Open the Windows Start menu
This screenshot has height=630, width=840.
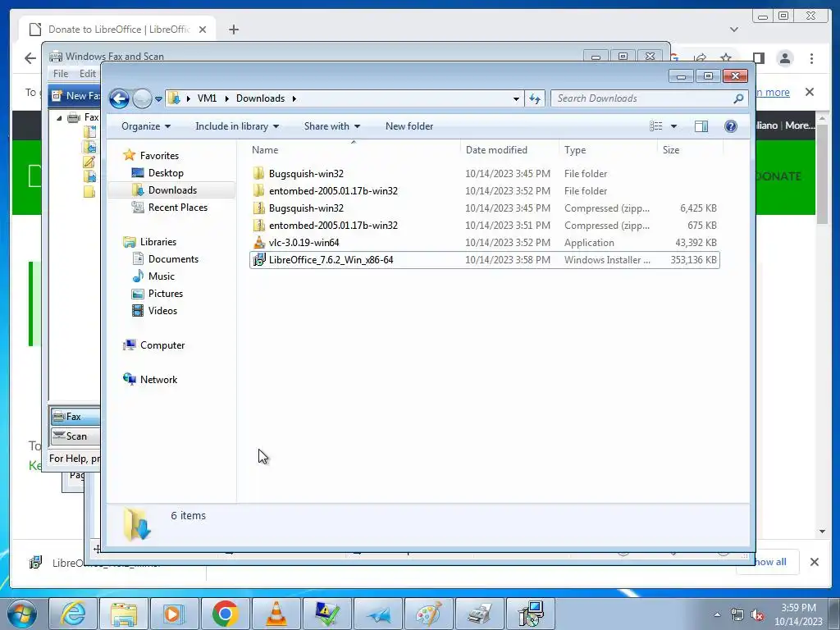click(21, 614)
